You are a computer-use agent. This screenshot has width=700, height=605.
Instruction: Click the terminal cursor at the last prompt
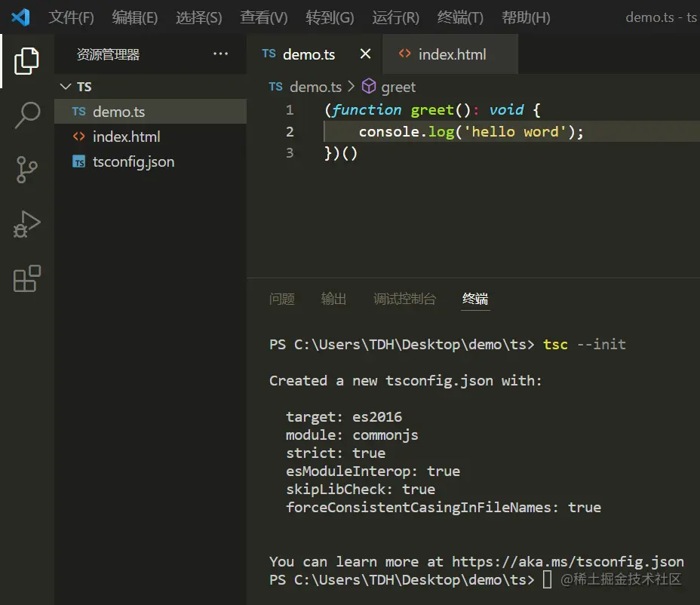(x=547, y=580)
